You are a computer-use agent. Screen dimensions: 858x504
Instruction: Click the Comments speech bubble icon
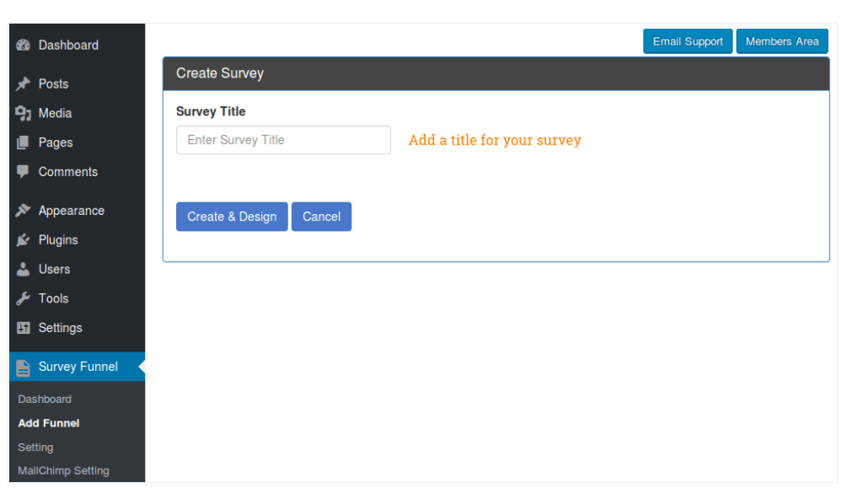tap(23, 172)
